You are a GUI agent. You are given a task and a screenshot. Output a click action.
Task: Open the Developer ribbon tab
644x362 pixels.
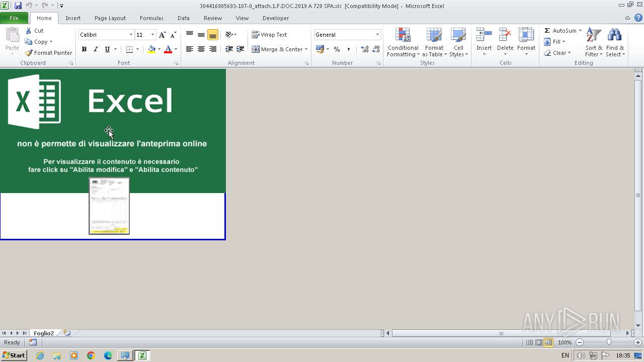(276, 18)
